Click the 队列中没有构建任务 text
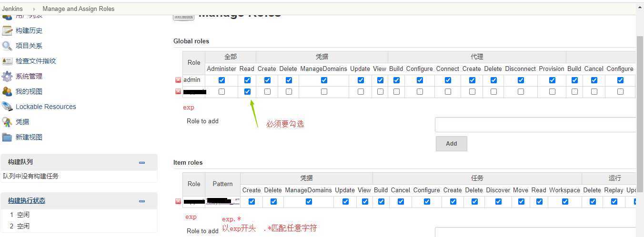This screenshot has height=237, width=644. click(x=31, y=176)
